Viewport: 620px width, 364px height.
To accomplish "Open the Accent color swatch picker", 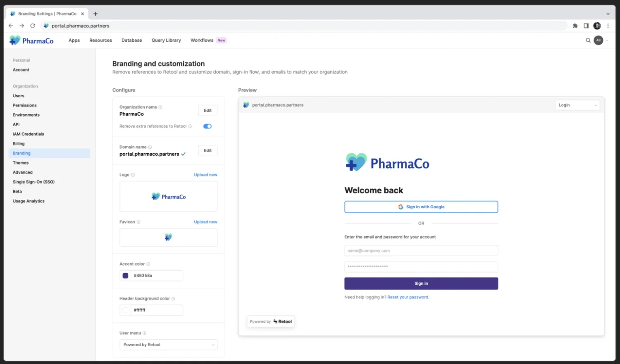I will click(125, 276).
